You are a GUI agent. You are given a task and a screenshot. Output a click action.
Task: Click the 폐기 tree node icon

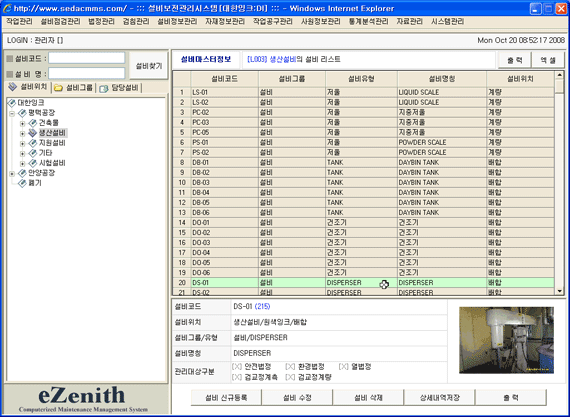22,183
